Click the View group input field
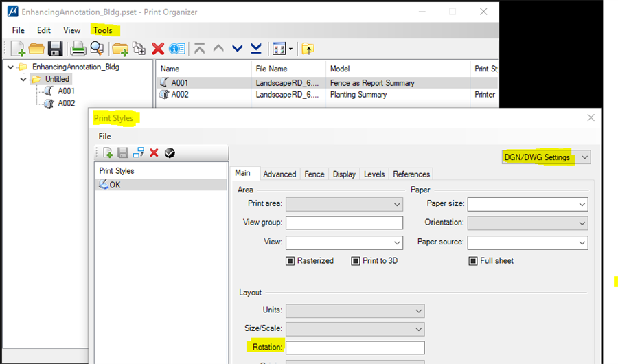This screenshot has height=364, width=618. (x=344, y=223)
